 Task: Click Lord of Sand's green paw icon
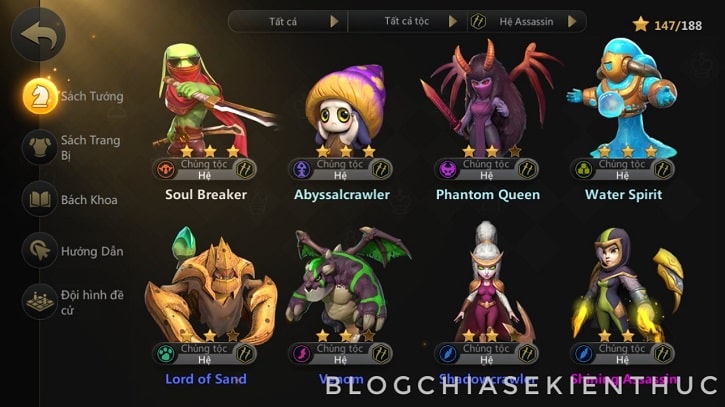click(166, 354)
